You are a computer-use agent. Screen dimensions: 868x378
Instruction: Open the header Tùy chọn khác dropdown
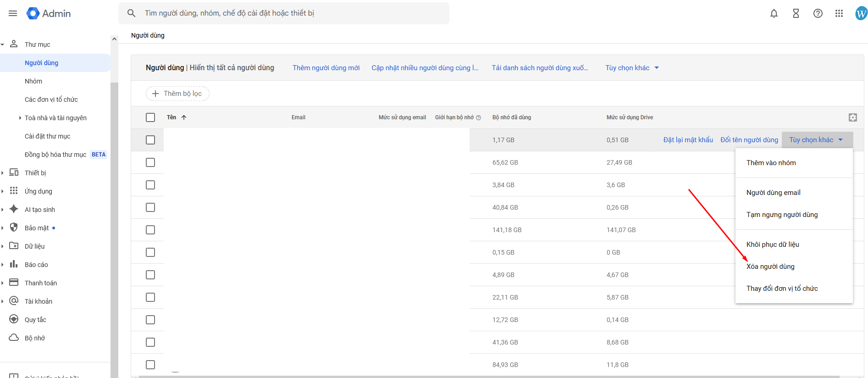click(x=632, y=68)
